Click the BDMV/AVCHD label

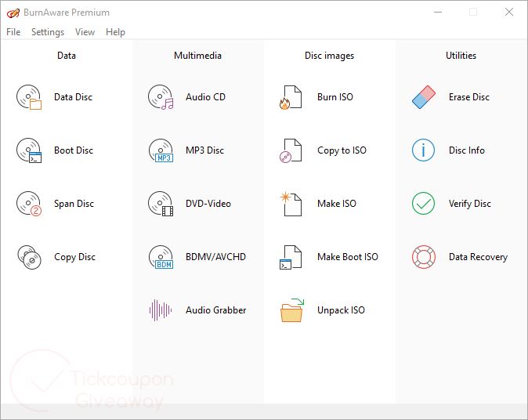pos(216,257)
